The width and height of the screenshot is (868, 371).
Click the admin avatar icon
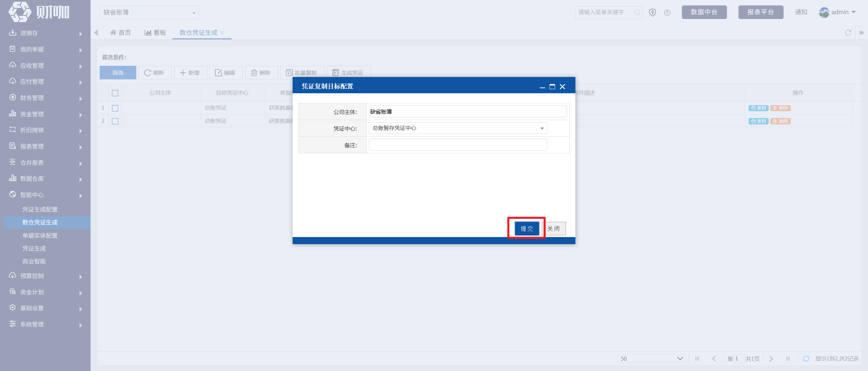[x=824, y=13]
